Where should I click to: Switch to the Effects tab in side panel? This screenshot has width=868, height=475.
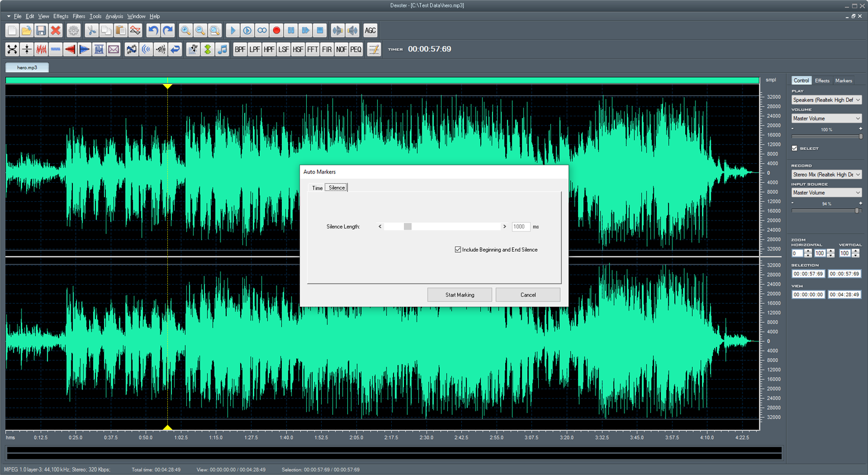[x=822, y=81]
